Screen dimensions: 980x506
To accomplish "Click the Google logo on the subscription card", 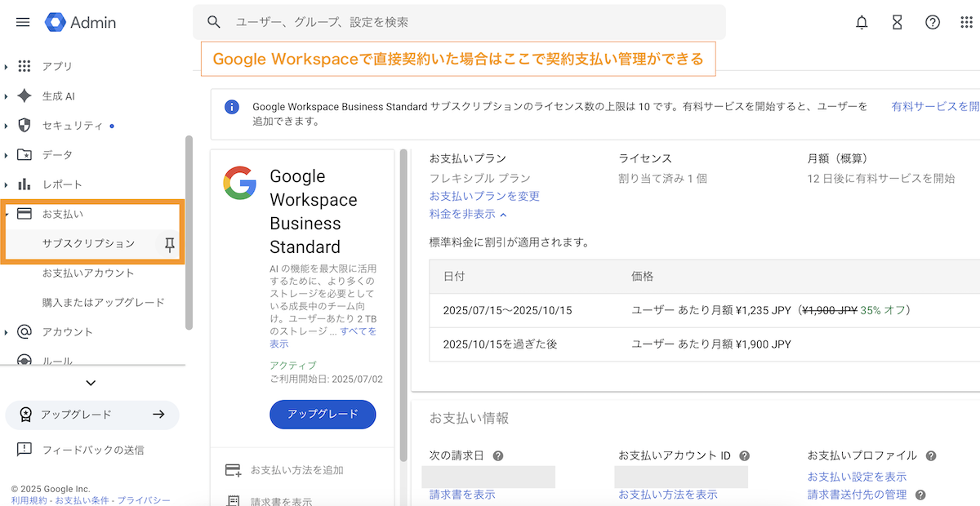I will [x=239, y=182].
